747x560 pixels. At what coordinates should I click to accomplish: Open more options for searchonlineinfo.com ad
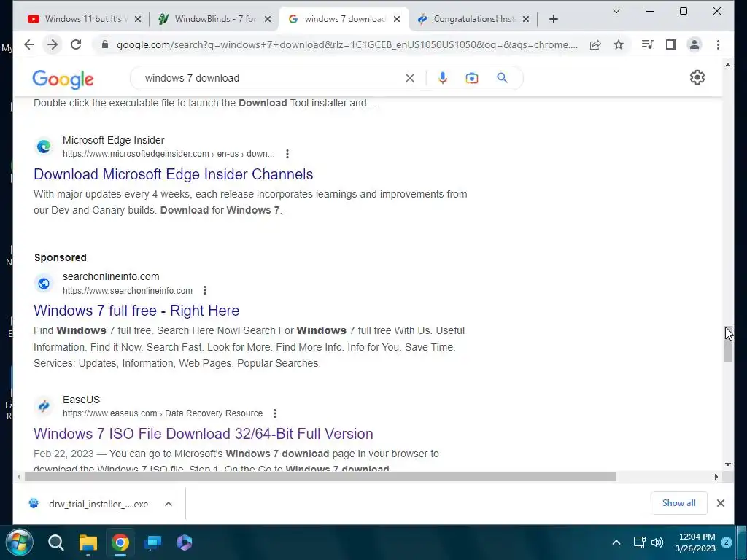pos(205,290)
